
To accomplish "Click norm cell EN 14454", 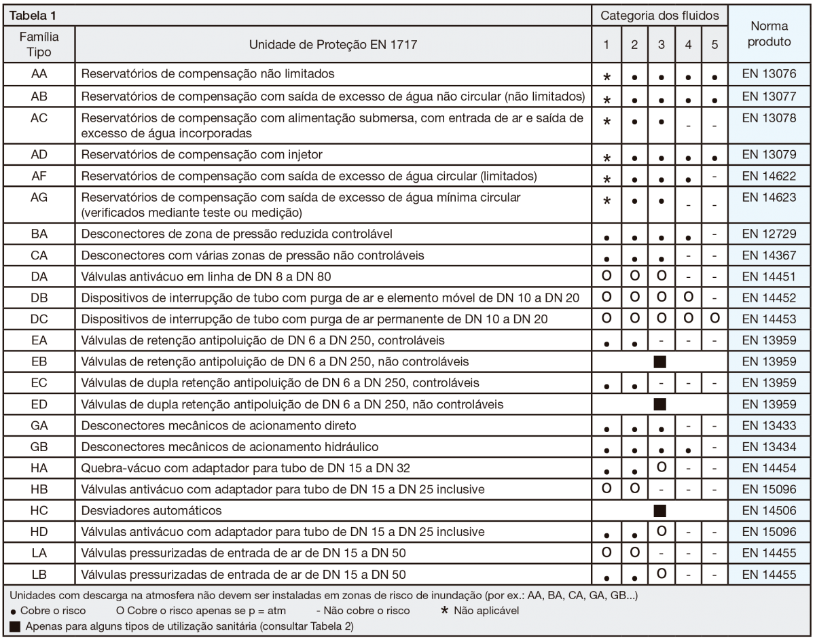I will pos(769,467).
